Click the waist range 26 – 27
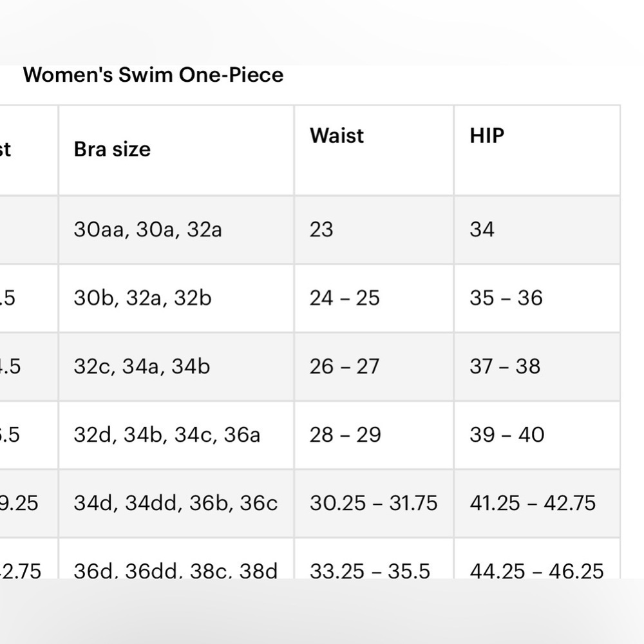Image resolution: width=644 pixels, height=644 pixels. pos(344,366)
